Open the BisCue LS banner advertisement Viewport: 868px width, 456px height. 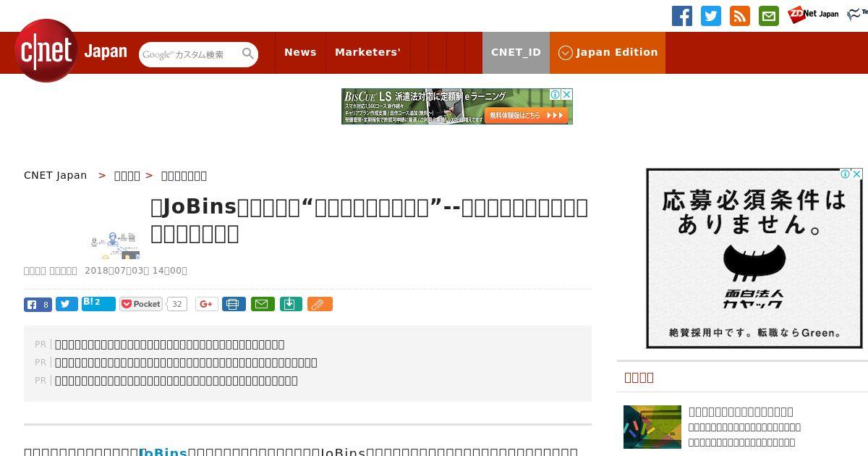point(456,106)
